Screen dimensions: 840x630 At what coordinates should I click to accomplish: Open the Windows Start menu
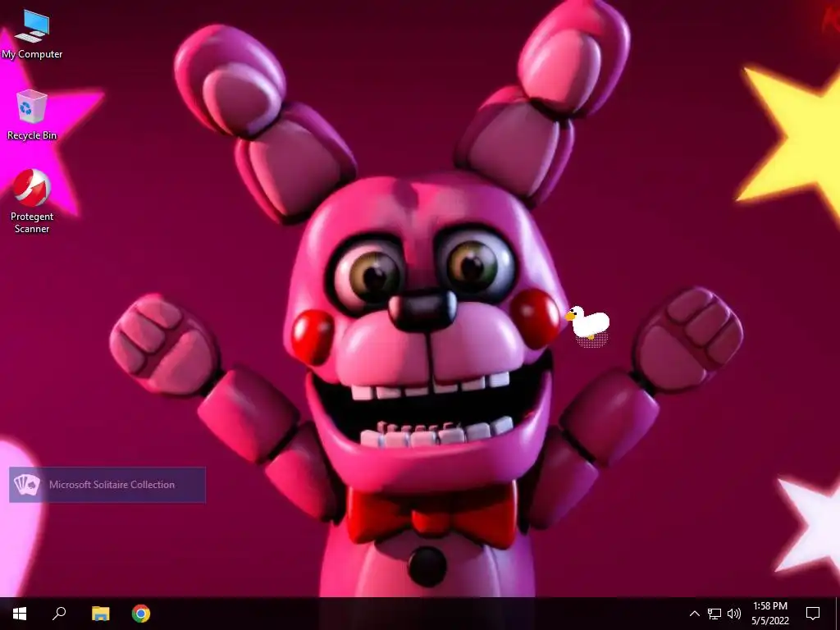(20, 614)
